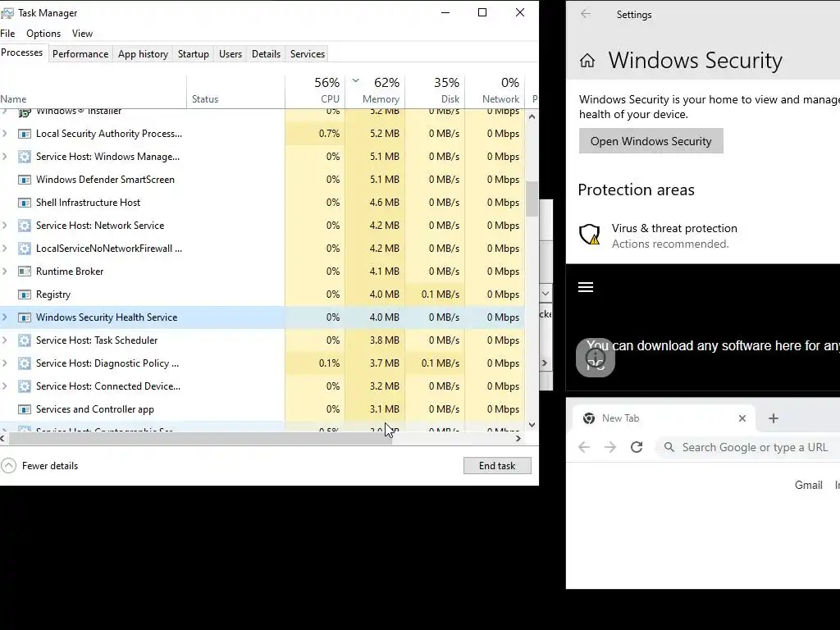
Task: Go back in the Settings window
Action: coord(586,14)
